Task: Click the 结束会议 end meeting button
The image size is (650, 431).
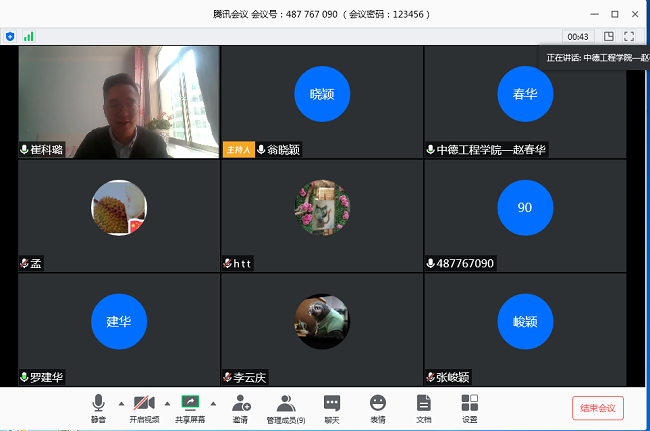Action: (x=598, y=408)
